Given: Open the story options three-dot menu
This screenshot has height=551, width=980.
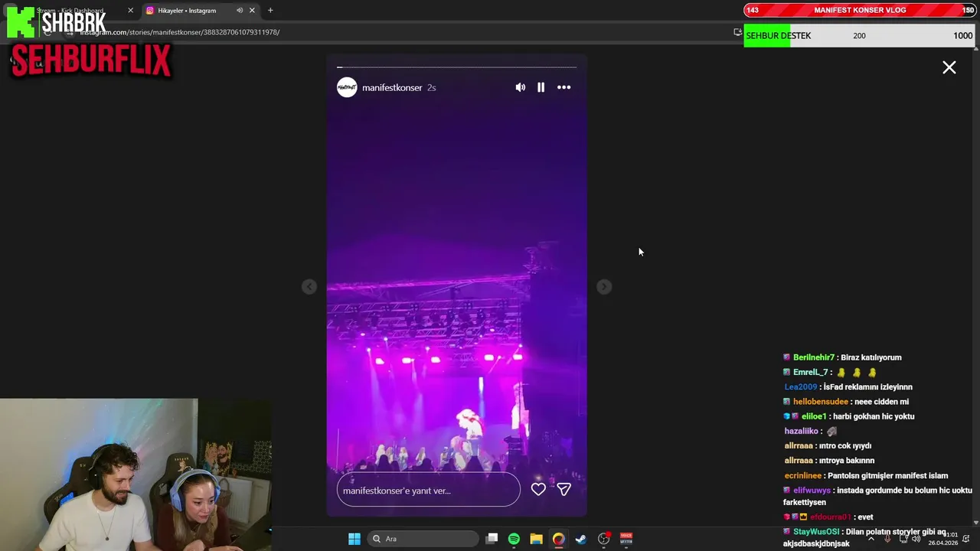Looking at the screenshot, I should [563, 87].
